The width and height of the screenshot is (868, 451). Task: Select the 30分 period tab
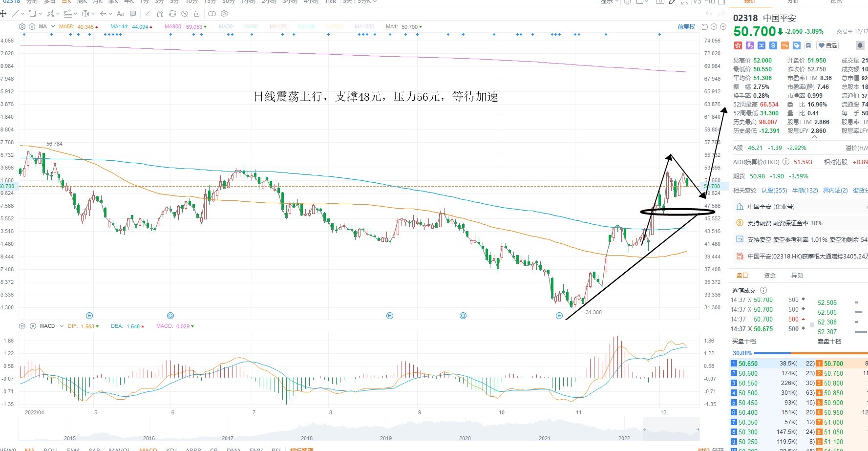point(229,1)
